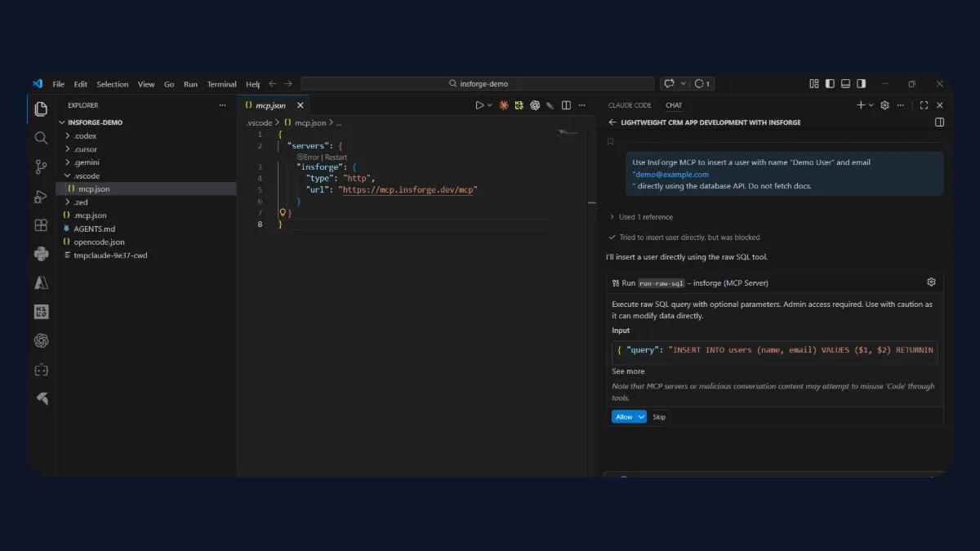Screen dimensions: 980x551
Task: Open the Split Editor icon
Action: [566, 105]
